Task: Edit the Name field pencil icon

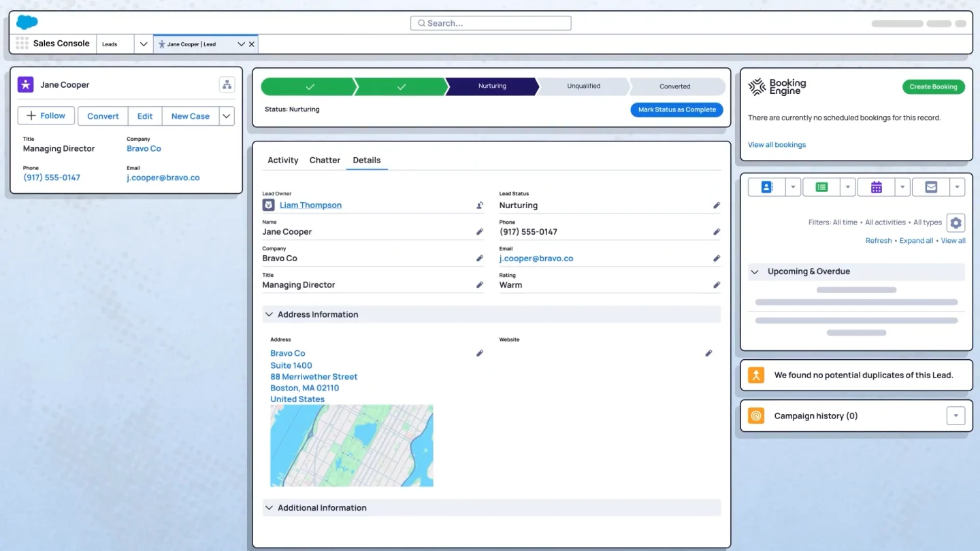Action: coord(480,232)
